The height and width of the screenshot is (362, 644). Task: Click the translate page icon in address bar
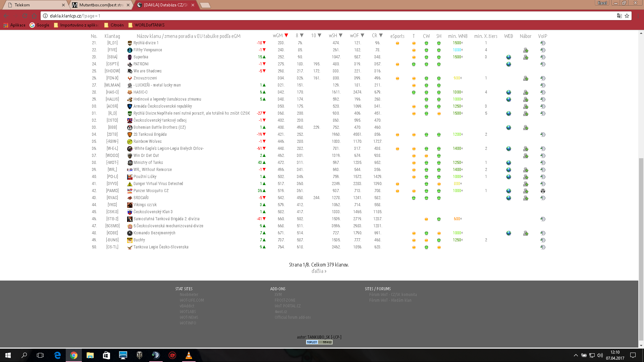[619, 16]
